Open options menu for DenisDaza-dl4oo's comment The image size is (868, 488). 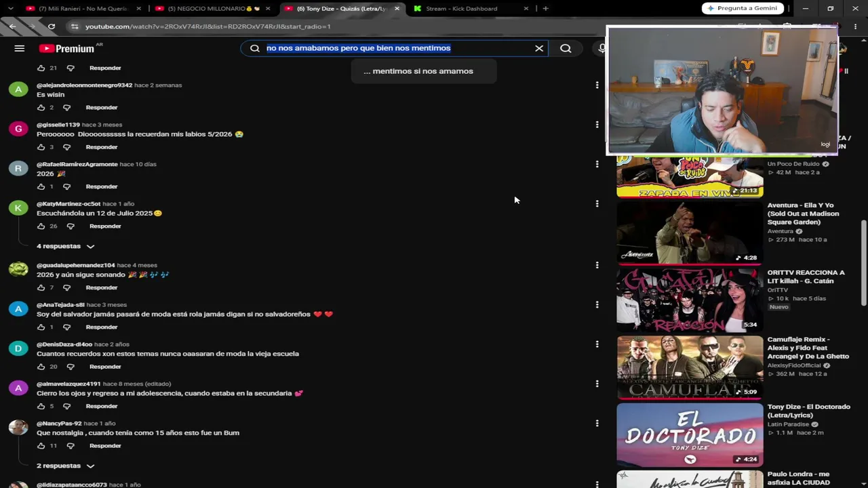click(597, 344)
